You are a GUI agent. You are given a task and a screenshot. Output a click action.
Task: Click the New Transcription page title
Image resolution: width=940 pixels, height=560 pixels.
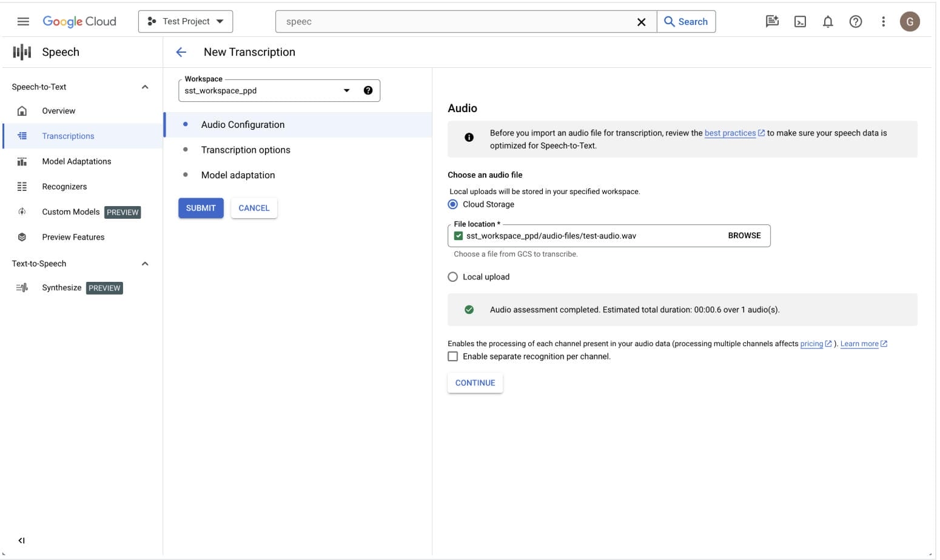249,52
